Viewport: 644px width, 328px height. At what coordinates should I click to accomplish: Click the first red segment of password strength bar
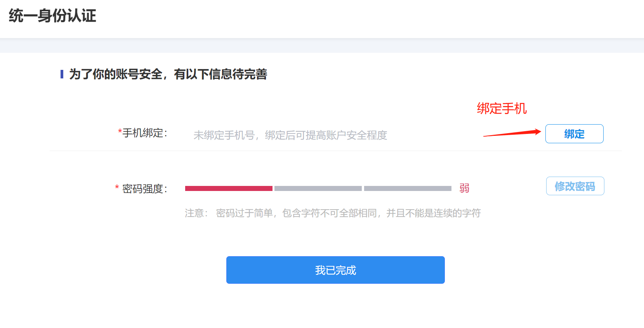[x=228, y=188]
